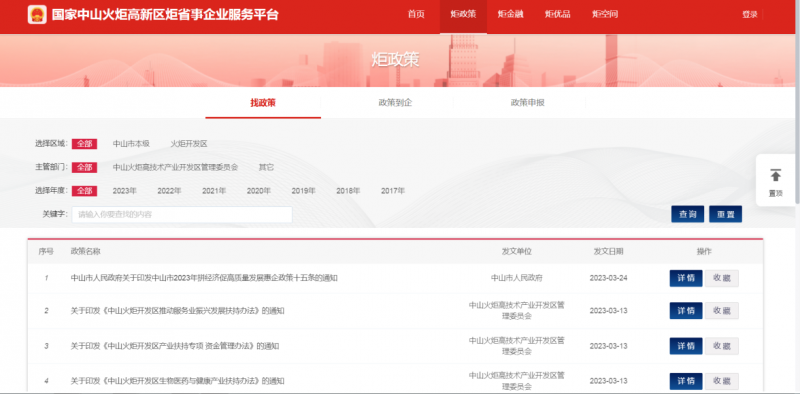
Task: Select 2023年 in the year filter
Action: 124,191
